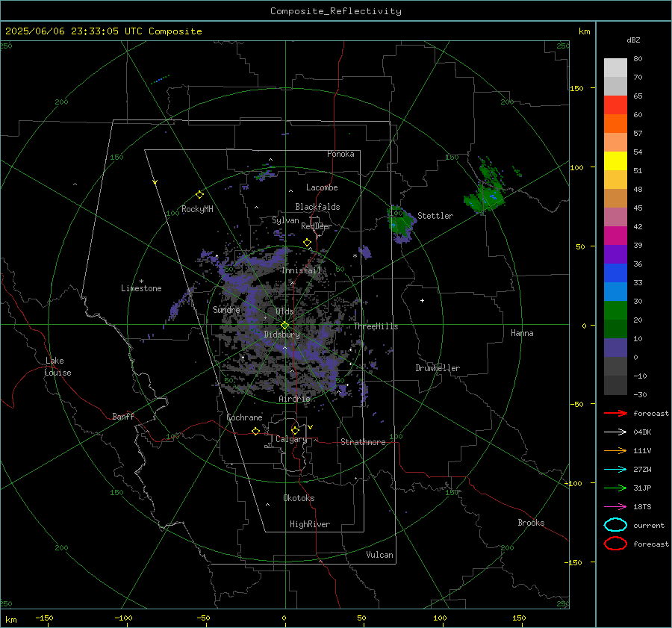Click the Ponoka town label

[340, 154]
